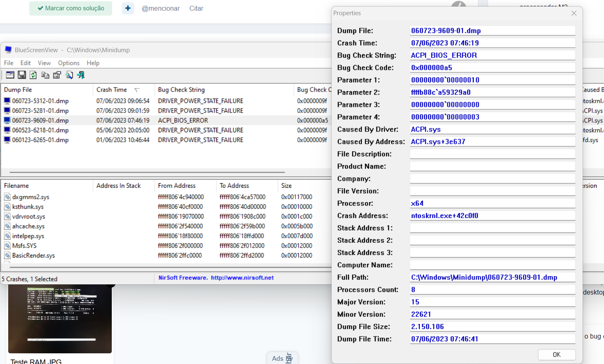Open the Help menu
The height and width of the screenshot is (364, 604).
pyautogui.click(x=93, y=63)
